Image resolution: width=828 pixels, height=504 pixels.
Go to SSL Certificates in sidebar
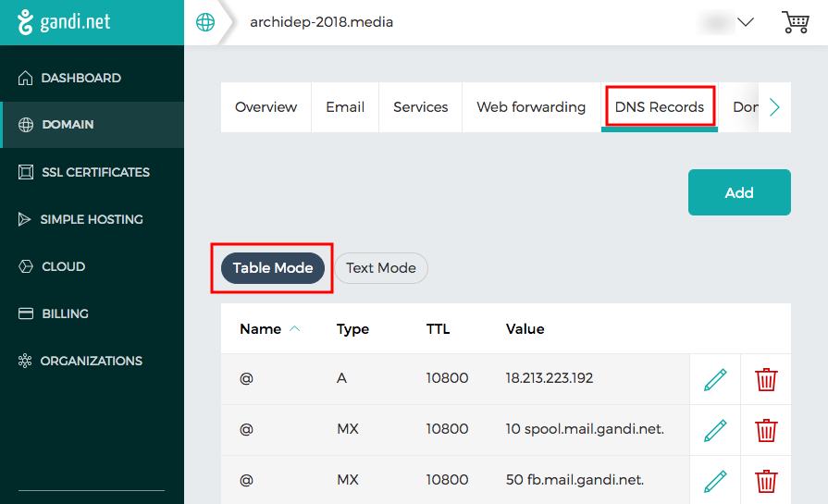[x=94, y=172]
